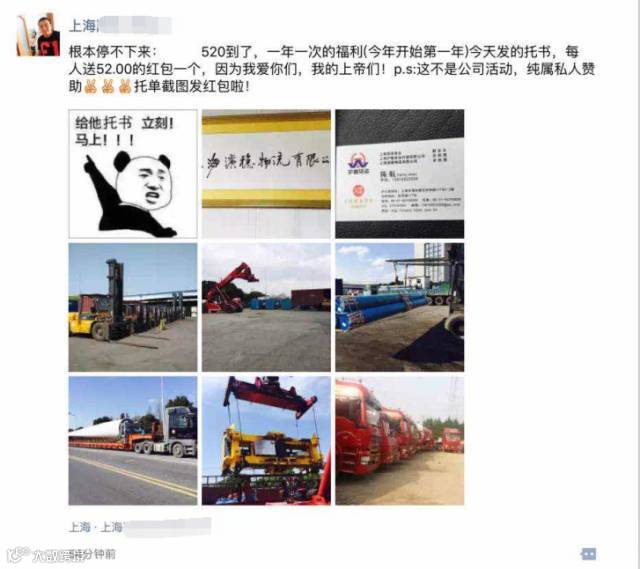View the blue pipes yard photo
Viewport: 640px width, 569px height.
(400, 307)
